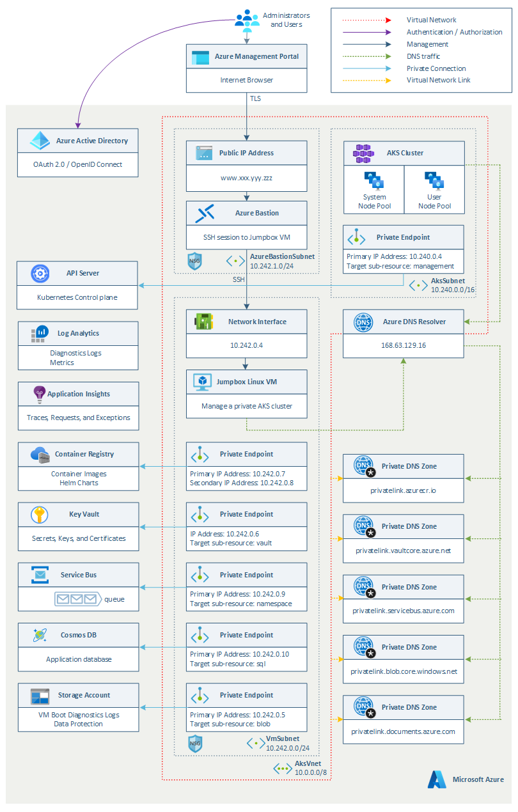The height and width of the screenshot is (812, 518).
Task: Click the NSG shield in VmSubnet
Action: pos(195,744)
